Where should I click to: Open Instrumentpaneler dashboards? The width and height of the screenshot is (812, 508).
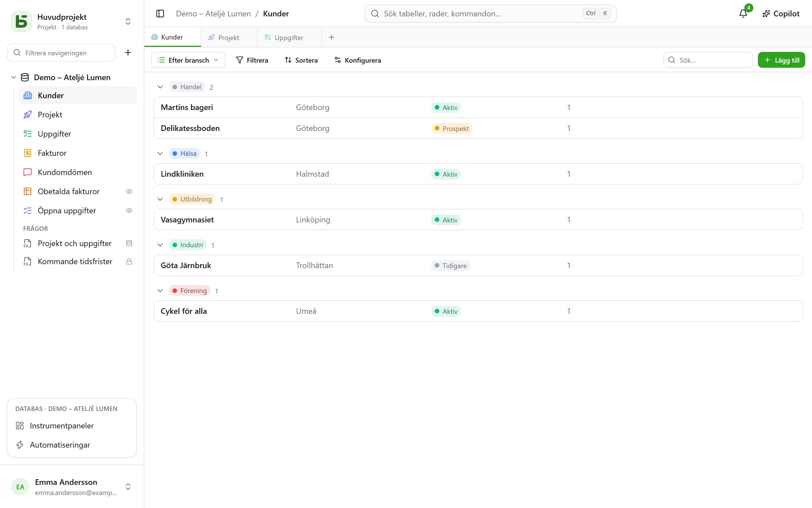tap(72, 425)
